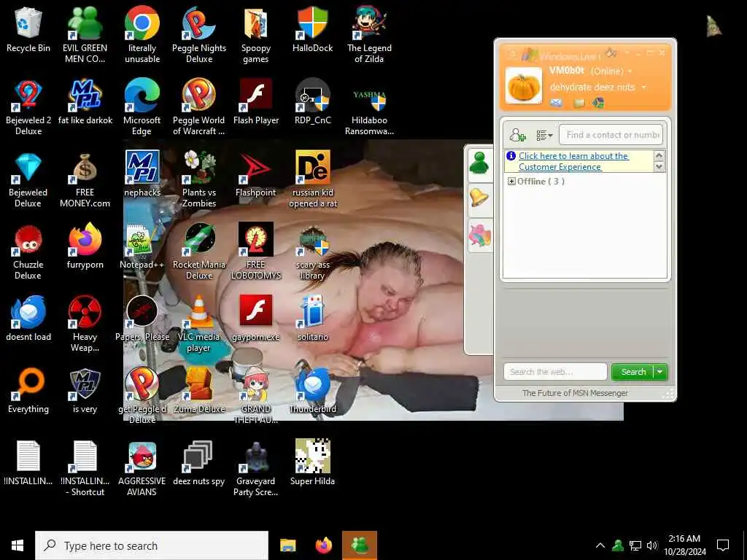Select the Heavy Weap... desktop icon
The width and height of the screenshot is (747, 560).
(x=85, y=324)
